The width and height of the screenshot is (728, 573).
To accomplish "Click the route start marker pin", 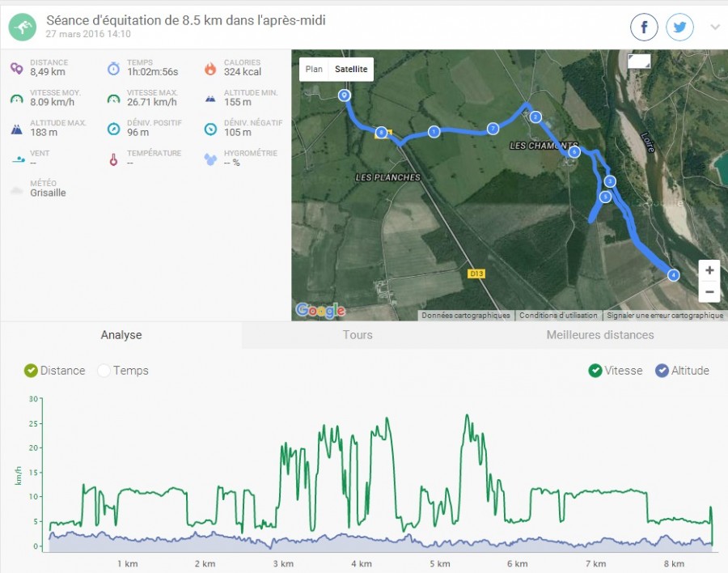I will tap(344, 95).
